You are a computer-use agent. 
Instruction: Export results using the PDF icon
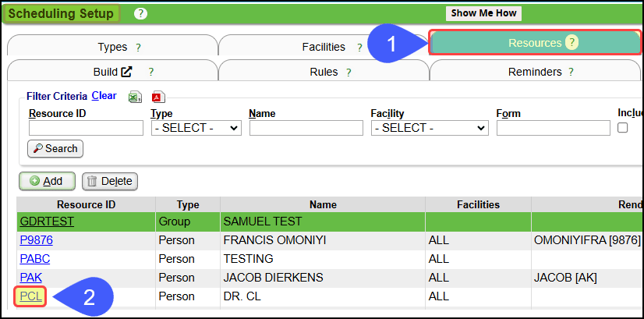tap(158, 97)
